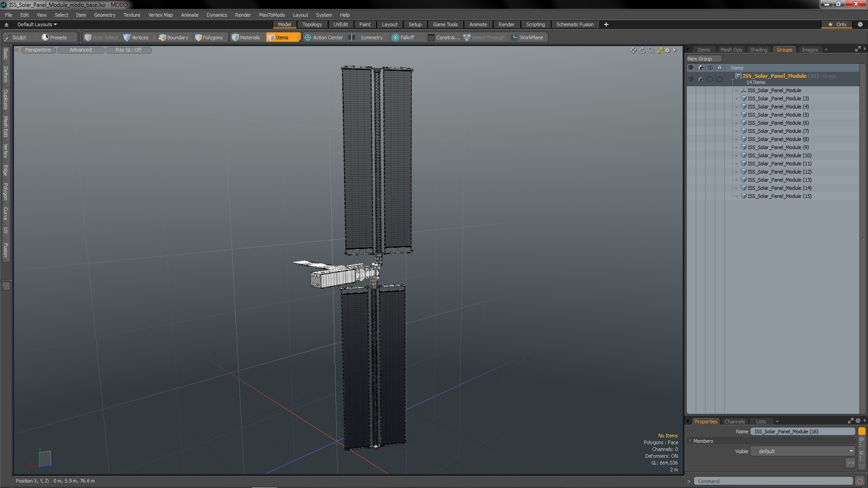The height and width of the screenshot is (488, 868).
Task: Open viewport settings gear icon
Action: click(667, 50)
